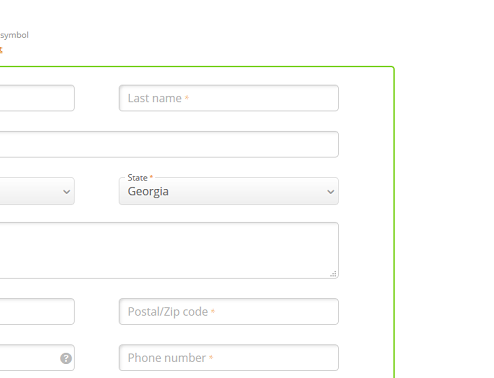Select the Phone number text box
Screen dimensions: 494x378
[229, 358]
